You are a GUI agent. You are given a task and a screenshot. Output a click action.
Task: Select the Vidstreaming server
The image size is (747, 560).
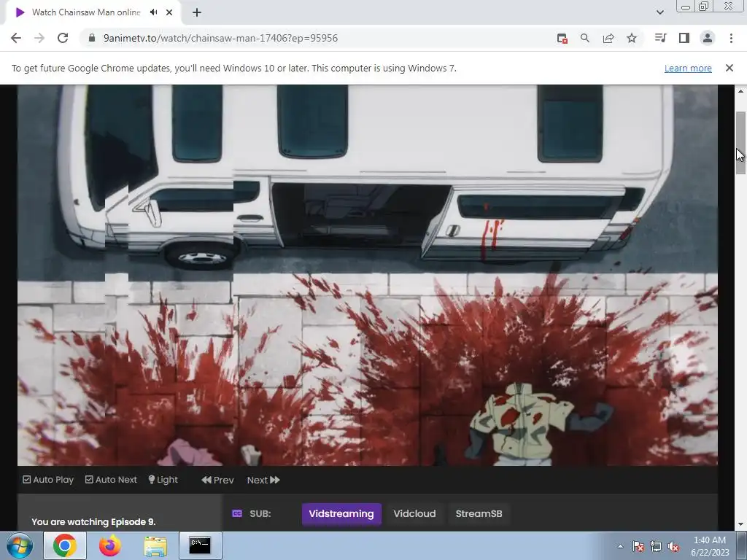point(341,514)
